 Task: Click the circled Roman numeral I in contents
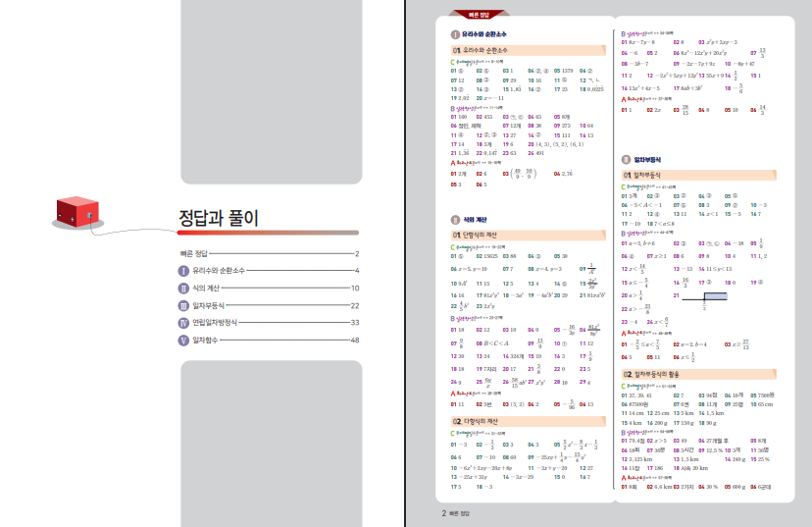(182, 270)
